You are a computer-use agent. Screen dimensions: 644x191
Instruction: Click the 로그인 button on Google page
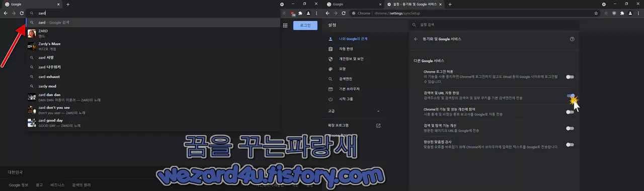[x=305, y=25]
